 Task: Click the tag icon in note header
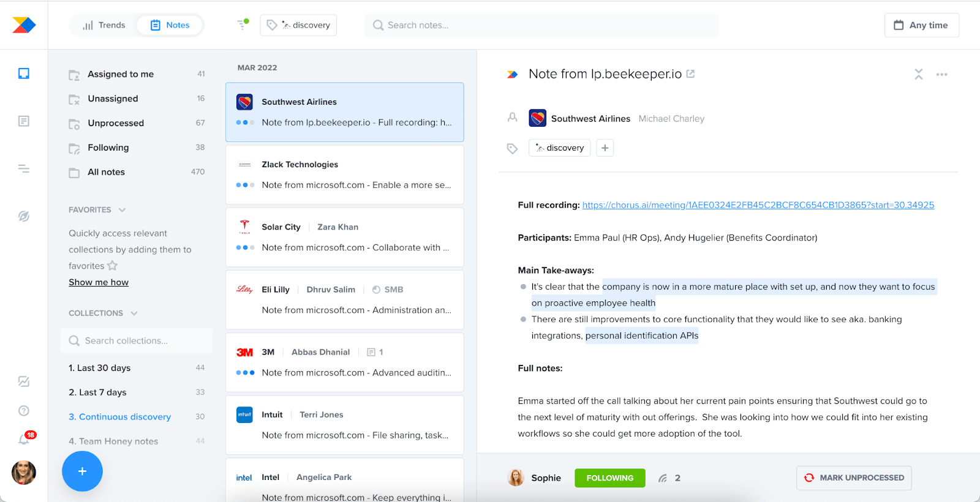pyautogui.click(x=513, y=148)
